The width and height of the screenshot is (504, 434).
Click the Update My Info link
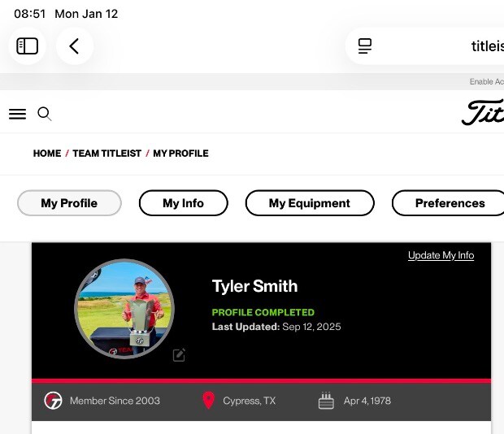point(441,255)
